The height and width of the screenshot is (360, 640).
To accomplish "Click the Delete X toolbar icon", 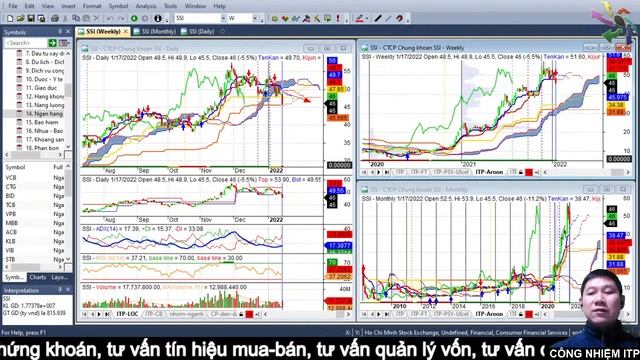I will (97, 18).
